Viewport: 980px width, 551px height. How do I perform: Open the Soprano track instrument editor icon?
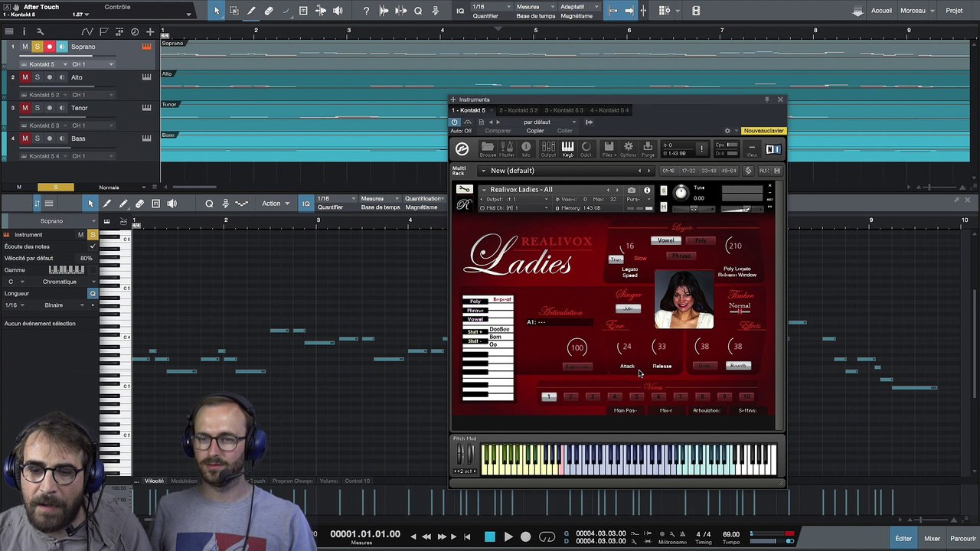tap(146, 47)
